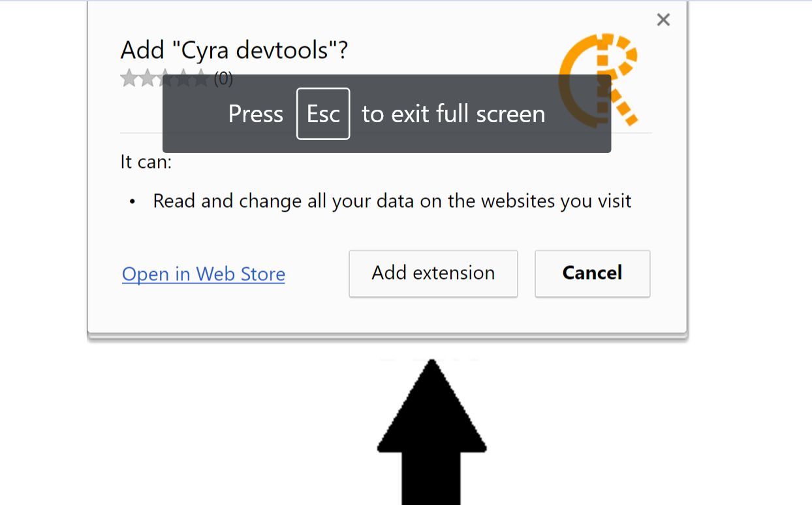Open the extension in Web Store
The height and width of the screenshot is (505, 812).
(204, 274)
